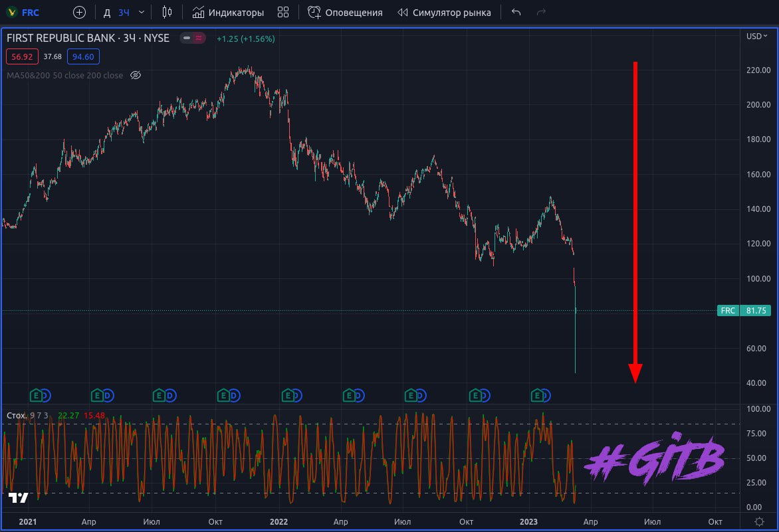779x532 pixels.
Task: Click the 37.68 spread value
Action: [x=53, y=56]
